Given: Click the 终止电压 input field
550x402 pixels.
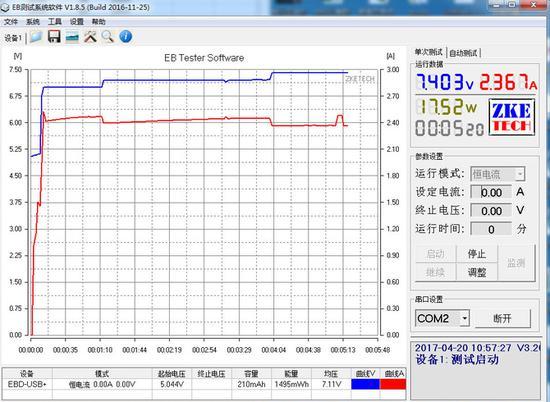Looking at the screenshot, I should click(x=491, y=210).
